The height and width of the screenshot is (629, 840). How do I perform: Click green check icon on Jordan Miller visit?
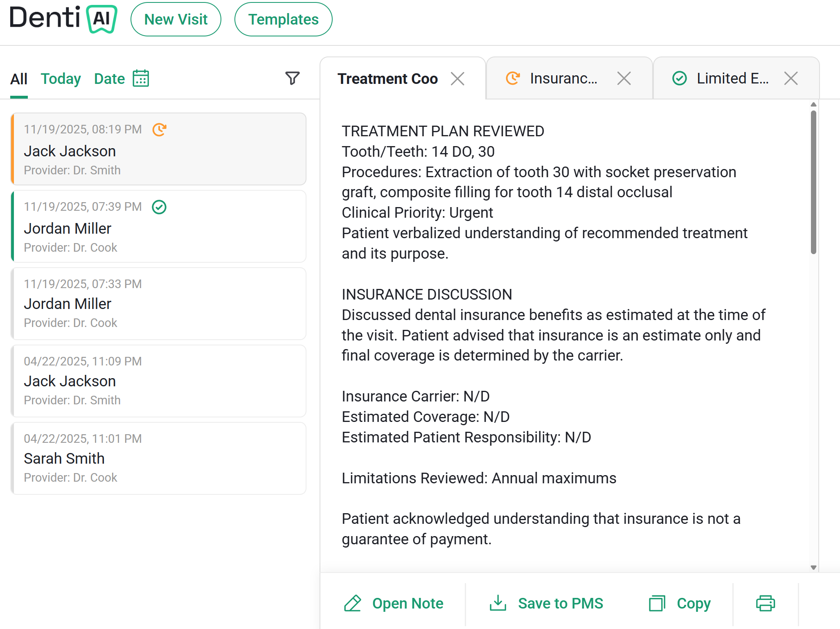coord(159,207)
